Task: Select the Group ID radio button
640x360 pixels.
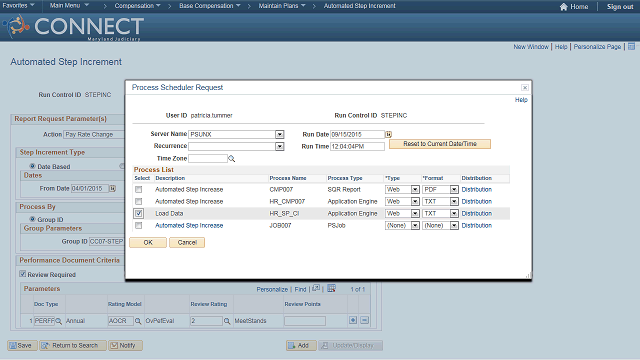Action: point(32,219)
